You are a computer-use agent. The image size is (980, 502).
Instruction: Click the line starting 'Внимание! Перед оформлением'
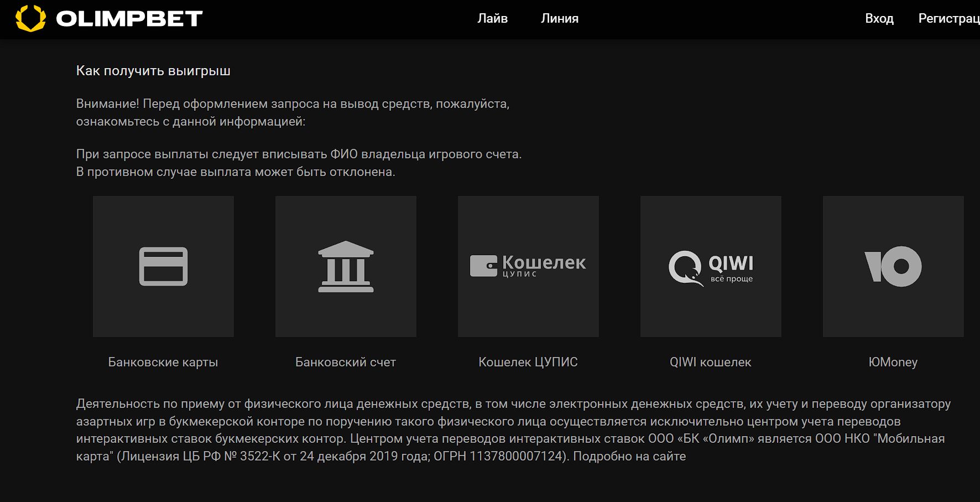click(293, 104)
